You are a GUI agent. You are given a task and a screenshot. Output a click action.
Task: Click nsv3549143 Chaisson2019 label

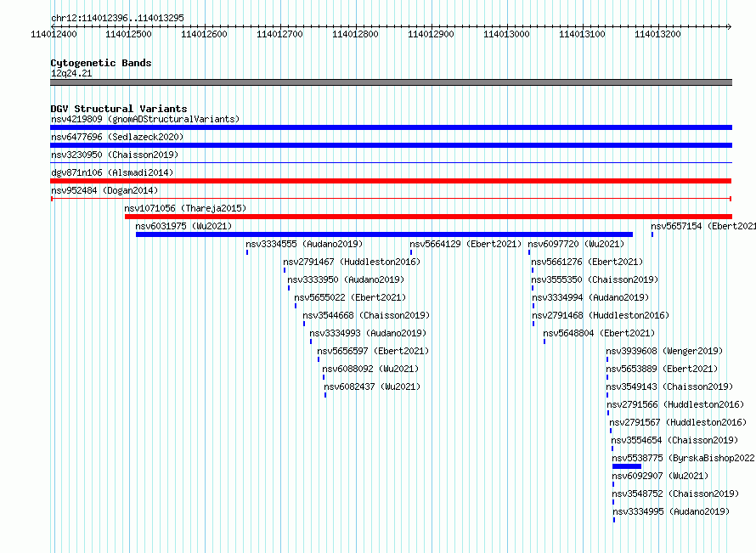[669, 387]
